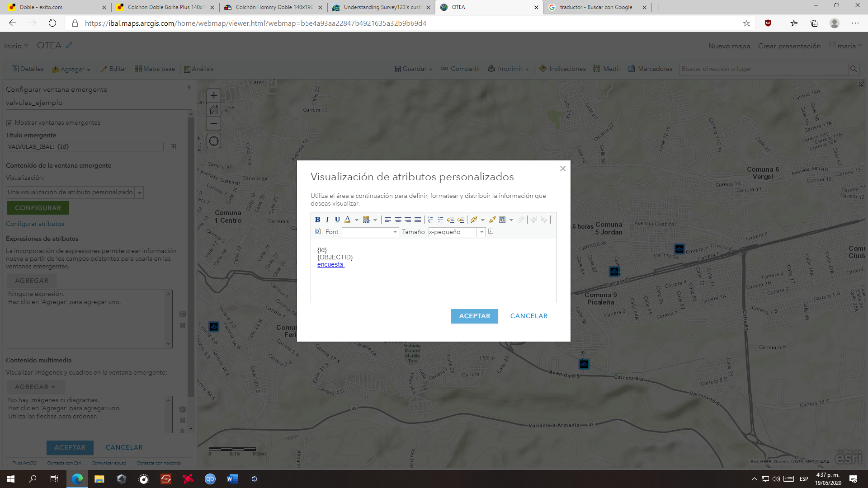Open Windows Start menu
Screen dimensions: 868x488
(11, 479)
